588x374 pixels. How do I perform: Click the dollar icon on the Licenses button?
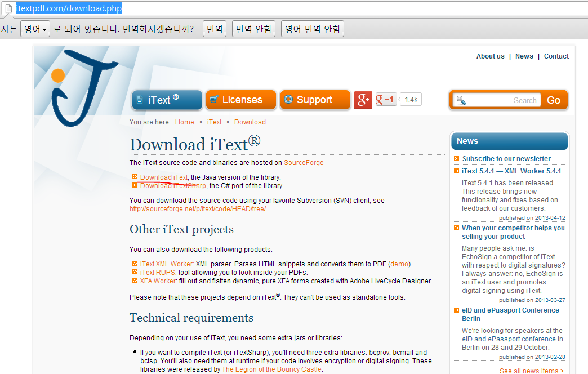[215, 99]
